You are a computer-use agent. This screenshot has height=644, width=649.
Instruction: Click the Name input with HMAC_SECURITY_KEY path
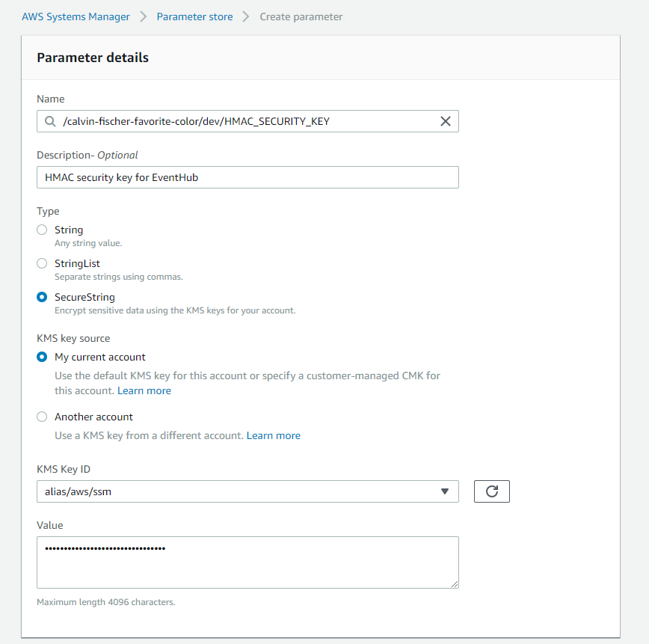tap(247, 121)
